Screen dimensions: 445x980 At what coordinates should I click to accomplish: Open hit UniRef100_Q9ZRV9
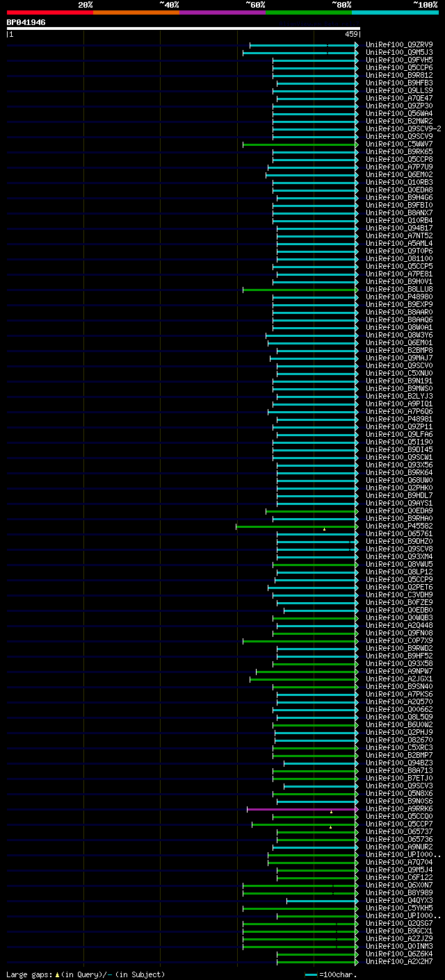(399, 44)
